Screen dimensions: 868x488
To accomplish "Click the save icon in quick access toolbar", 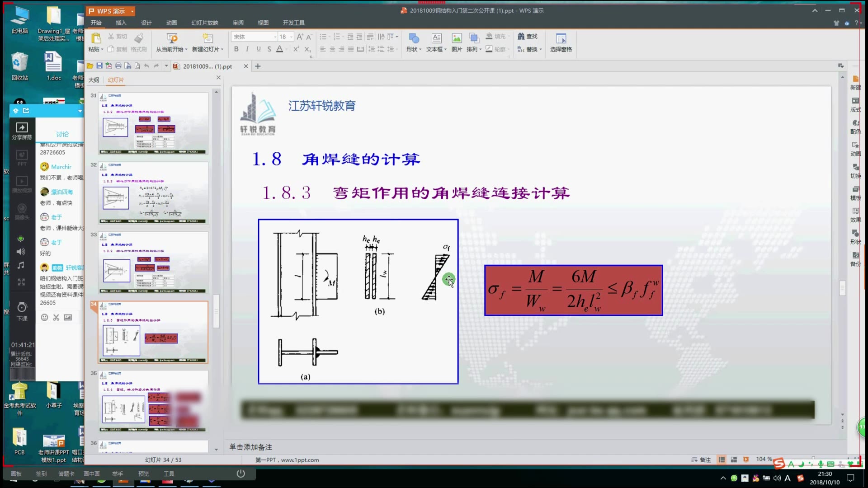I will pyautogui.click(x=99, y=66).
